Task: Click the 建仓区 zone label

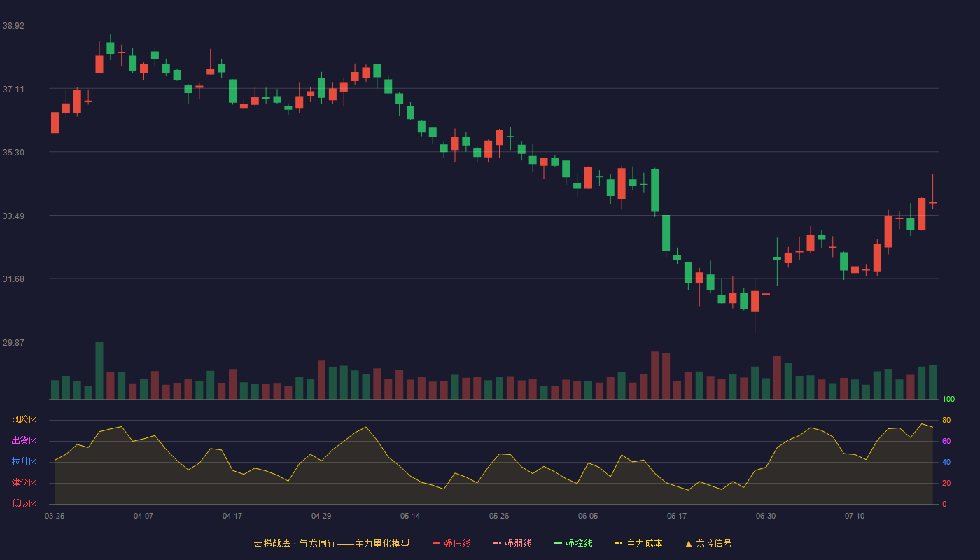Action: [24, 483]
